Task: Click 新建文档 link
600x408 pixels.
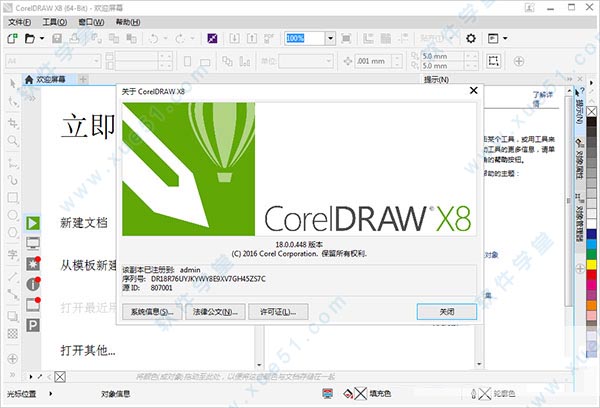Action: click(x=83, y=223)
